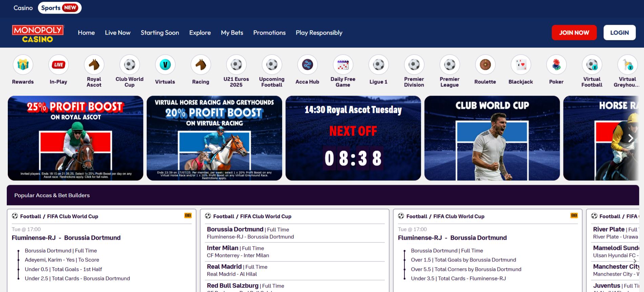Open the Premier League icon
The height and width of the screenshot is (292, 644).
pyautogui.click(x=450, y=65)
